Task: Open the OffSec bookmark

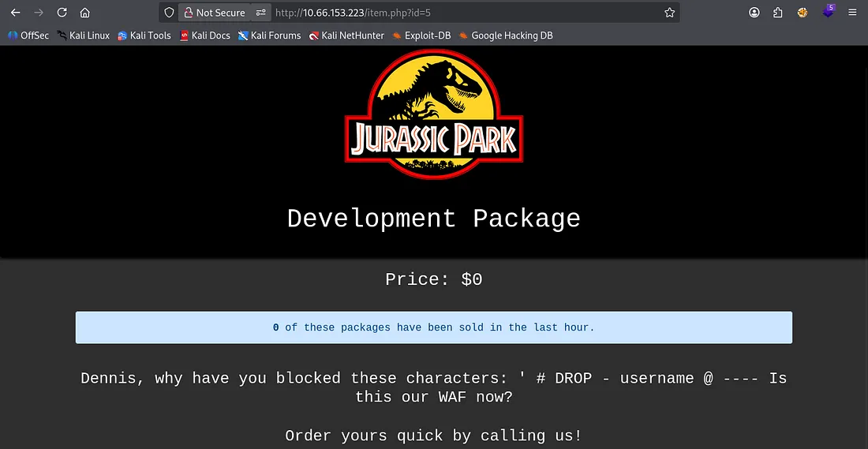Action: tap(28, 36)
